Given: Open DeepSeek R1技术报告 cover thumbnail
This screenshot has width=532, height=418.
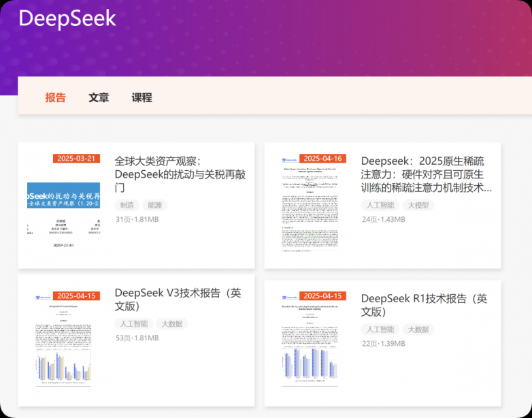Looking at the screenshot, I should coord(310,340).
